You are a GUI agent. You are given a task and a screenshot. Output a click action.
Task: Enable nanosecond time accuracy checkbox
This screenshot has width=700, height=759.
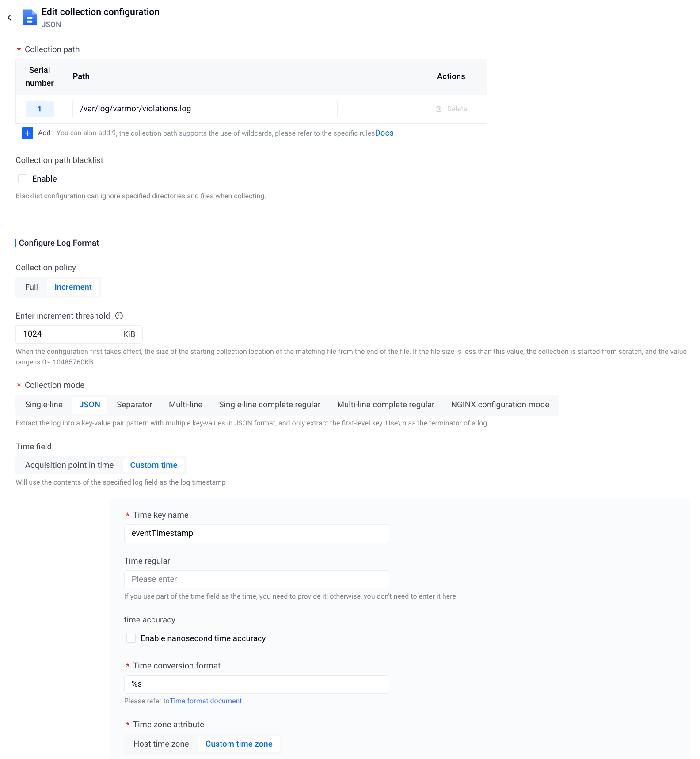pos(131,638)
